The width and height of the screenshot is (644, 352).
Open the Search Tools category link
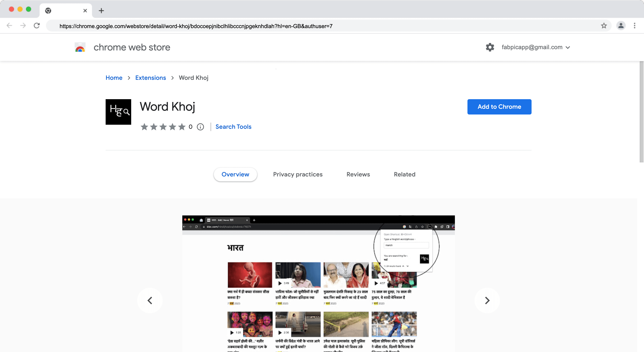(233, 127)
